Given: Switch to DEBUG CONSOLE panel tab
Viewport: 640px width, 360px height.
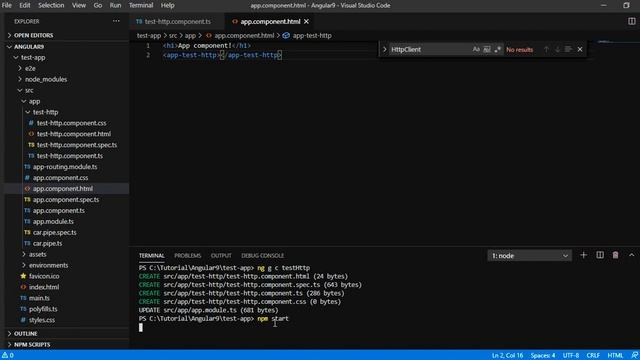Looking at the screenshot, I should tap(262, 256).
